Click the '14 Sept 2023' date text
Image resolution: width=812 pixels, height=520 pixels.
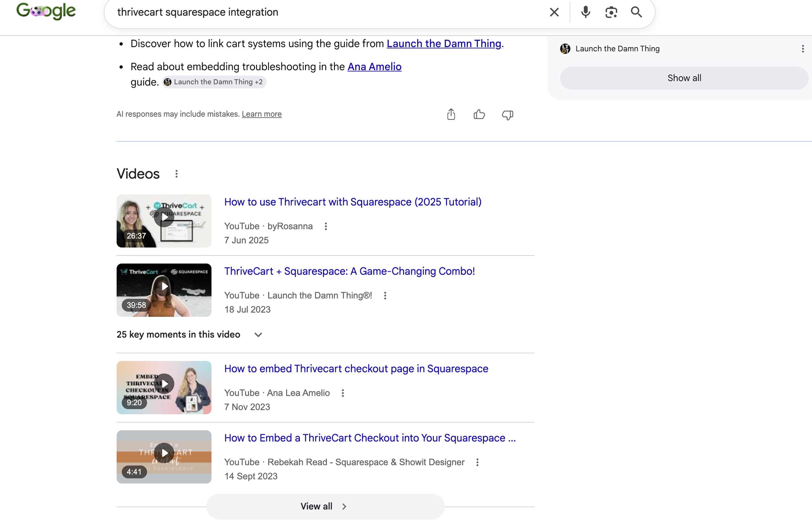point(251,476)
